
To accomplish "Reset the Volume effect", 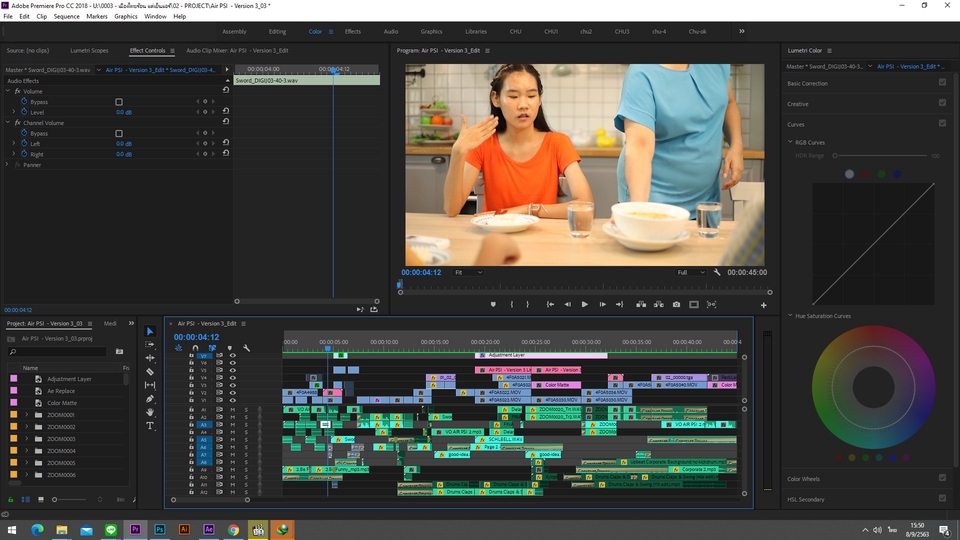I will [226, 90].
